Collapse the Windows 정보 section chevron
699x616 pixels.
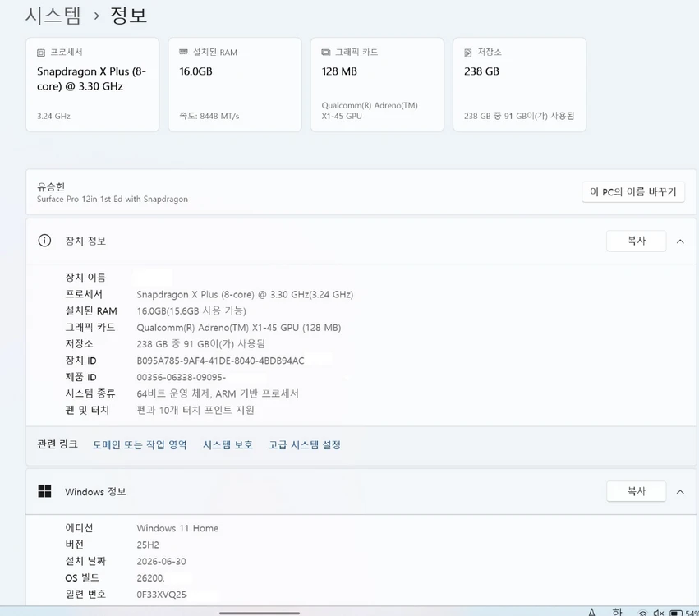pos(680,492)
